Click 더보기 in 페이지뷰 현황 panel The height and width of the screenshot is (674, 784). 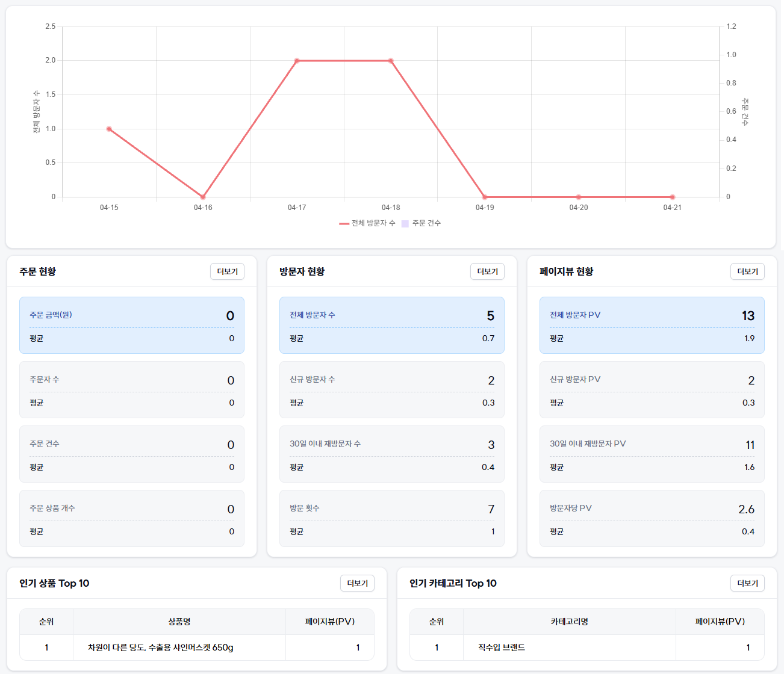point(747,271)
